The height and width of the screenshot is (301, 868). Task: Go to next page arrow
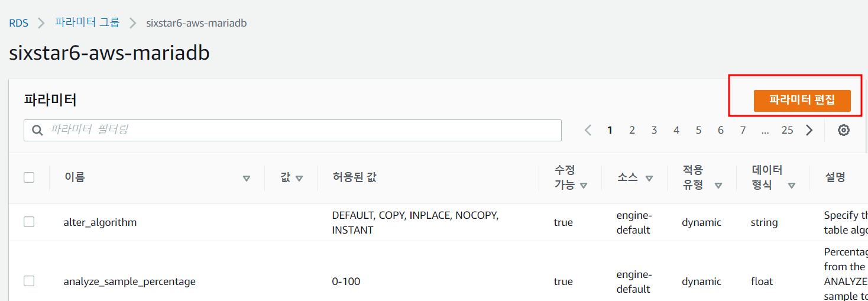point(809,131)
